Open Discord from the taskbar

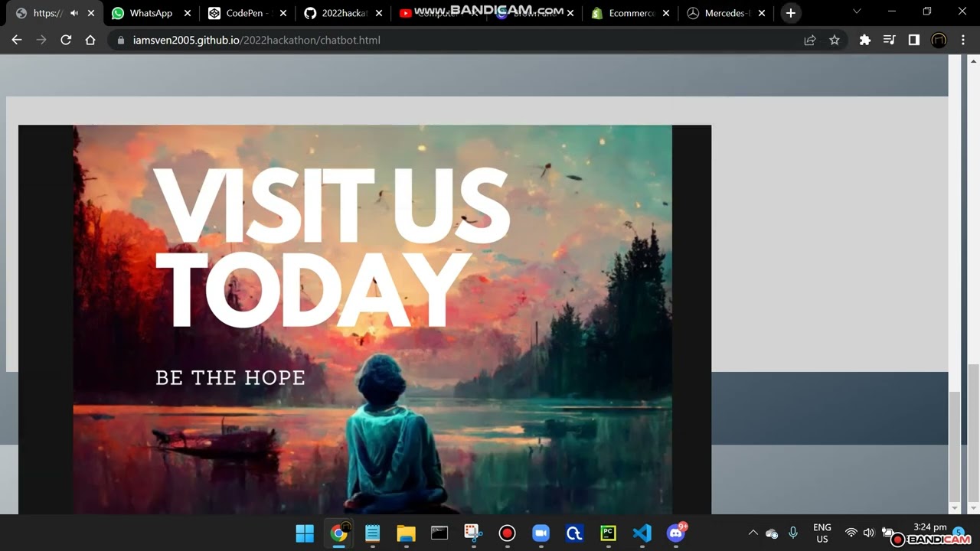click(x=675, y=533)
